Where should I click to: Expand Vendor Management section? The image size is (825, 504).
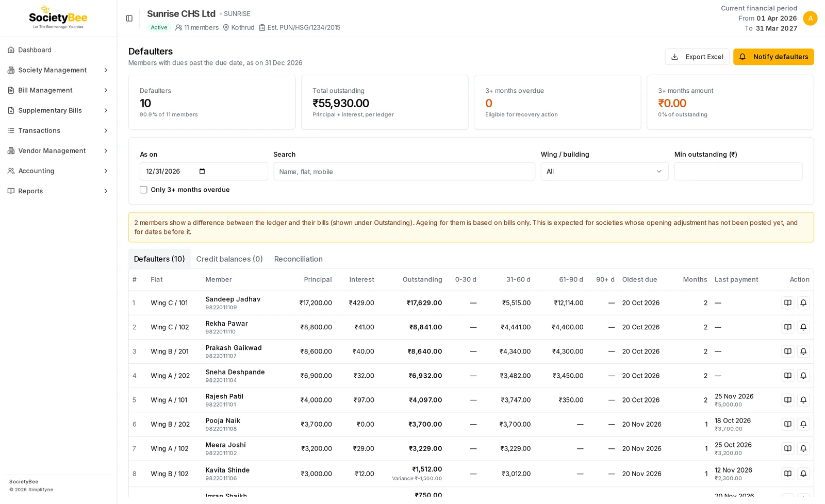pos(58,151)
